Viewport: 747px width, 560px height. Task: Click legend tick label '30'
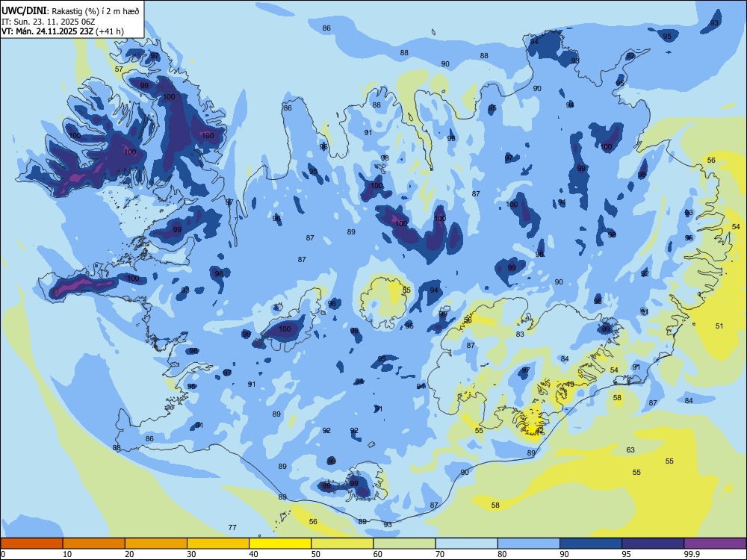click(x=191, y=554)
